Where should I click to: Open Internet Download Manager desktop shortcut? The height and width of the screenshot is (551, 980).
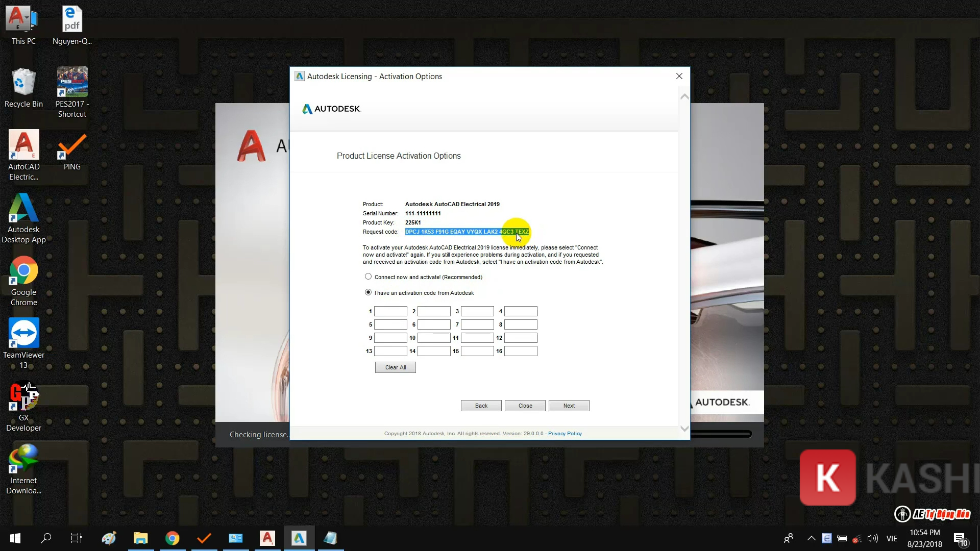(x=23, y=469)
